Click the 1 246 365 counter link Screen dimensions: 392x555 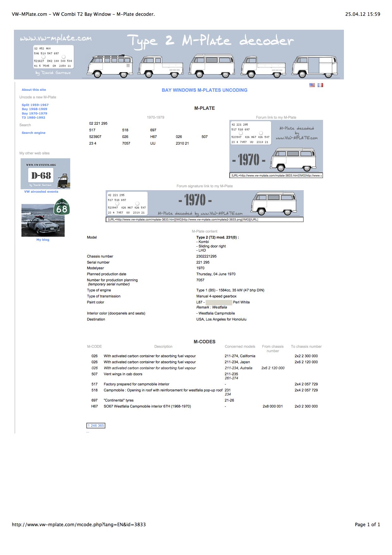(96, 426)
